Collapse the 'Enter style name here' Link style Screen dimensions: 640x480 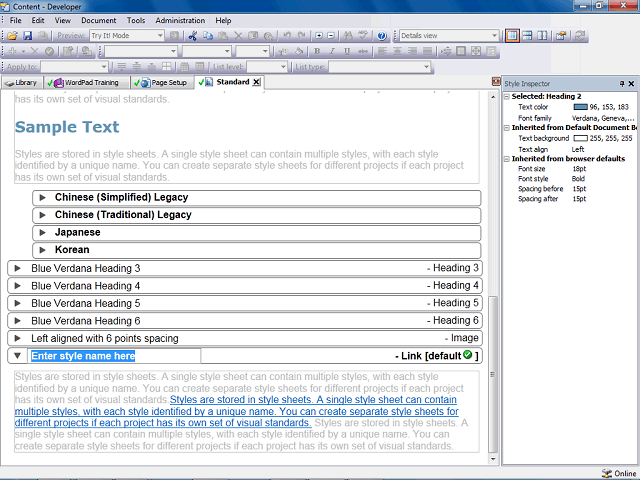[x=17, y=356]
